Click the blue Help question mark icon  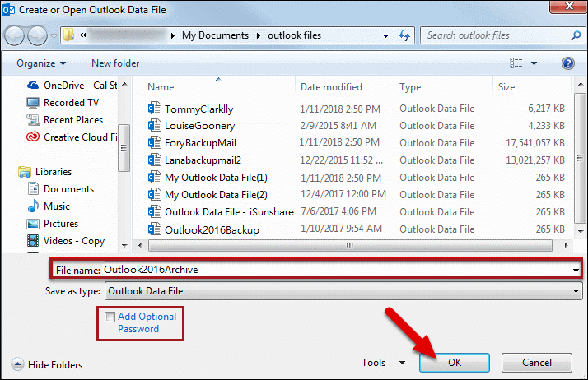coord(568,63)
